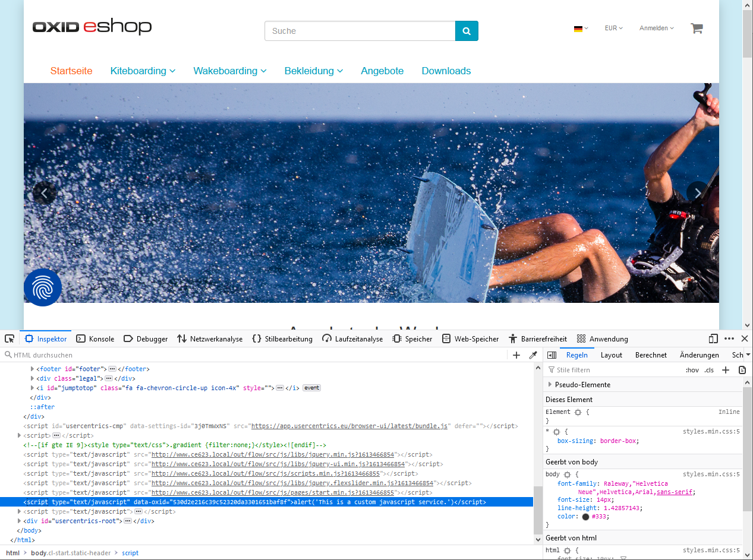Screen dimensions: 753x560
Task: Click the carousel next arrow
Action: coord(697,192)
